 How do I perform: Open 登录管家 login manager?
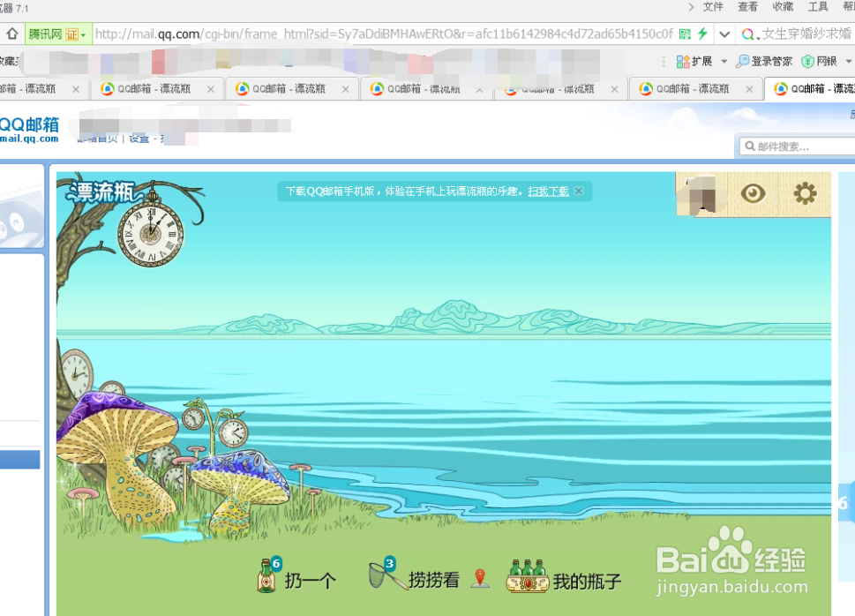pyautogui.click(x=763, y=61)
